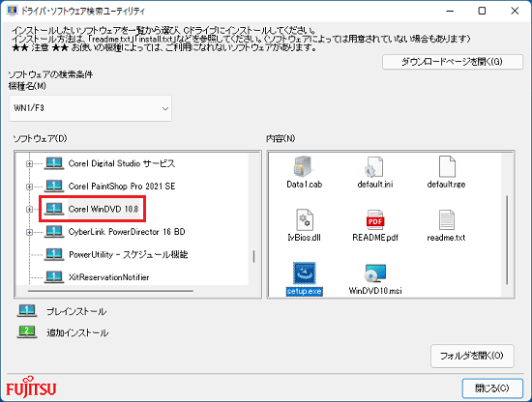
Task: Select the IvBios.dll file icon
Action: point(305,219)
